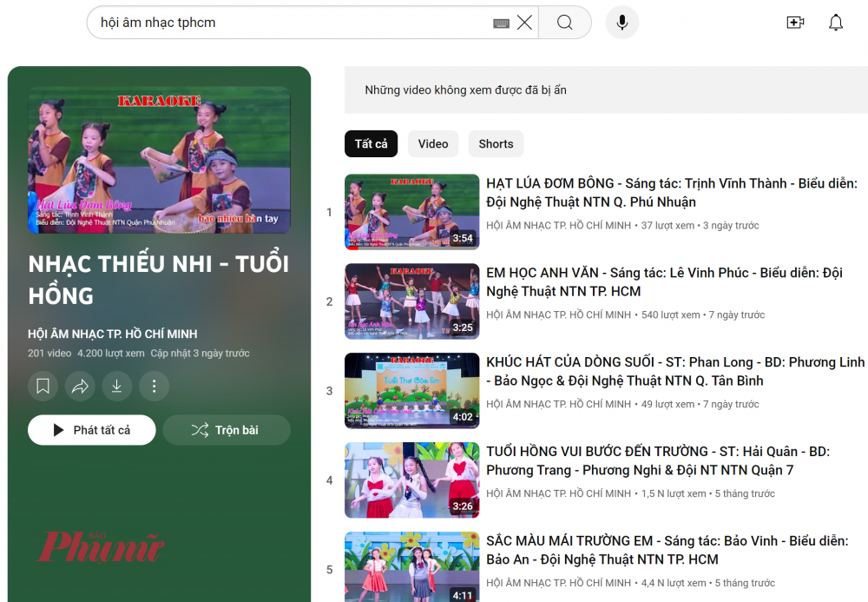Open the playlist cover karaoke thumbnail
Screen dimensions: 868x602
pyautogui.click(x=160, y=160)
